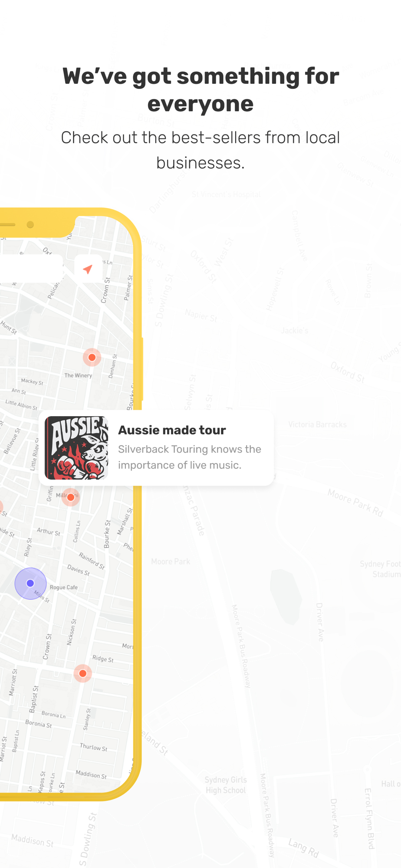Click the Thurlow St street label
This screenshot has height=868, width=401.
pyautogui.click(x=93, y=747)
